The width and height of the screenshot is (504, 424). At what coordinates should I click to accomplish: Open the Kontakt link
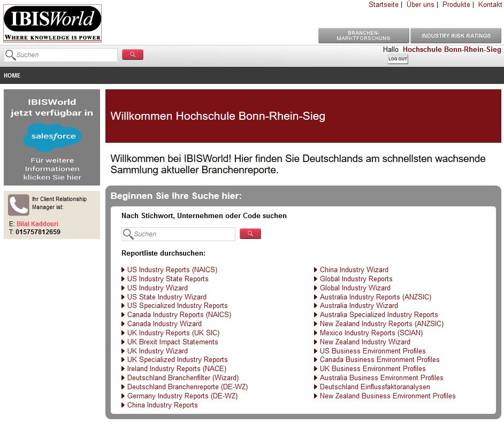tap(490, 4)
